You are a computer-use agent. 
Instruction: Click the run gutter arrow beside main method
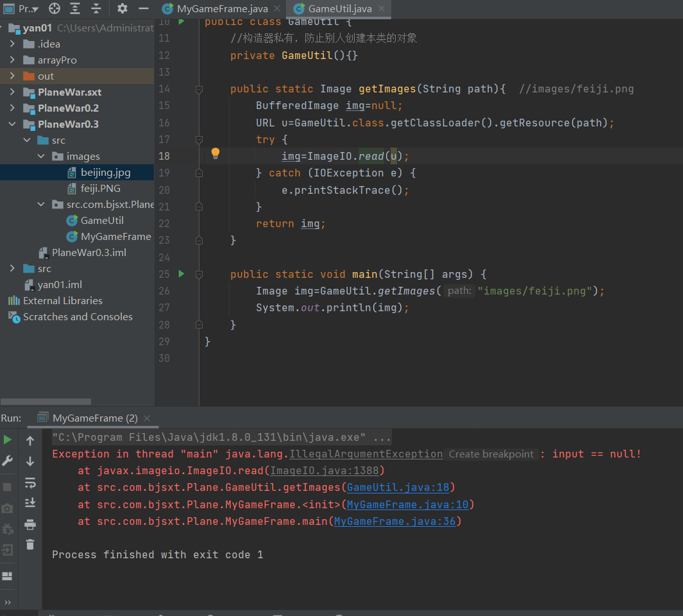click(181, 274)
